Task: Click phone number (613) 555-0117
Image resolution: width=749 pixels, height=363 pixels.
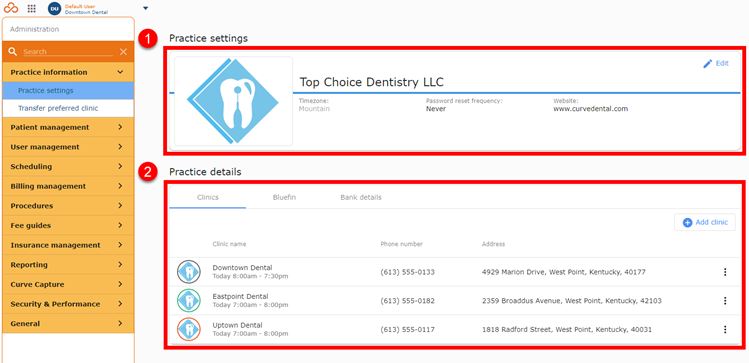Action: point(407,330)
